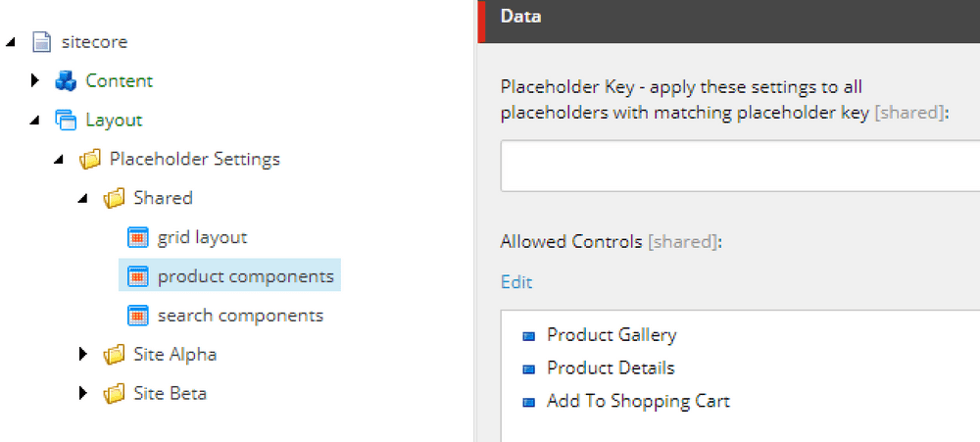Click the Layout windows icon
Viewport: 980px width, 442px height.
[66, 121]
